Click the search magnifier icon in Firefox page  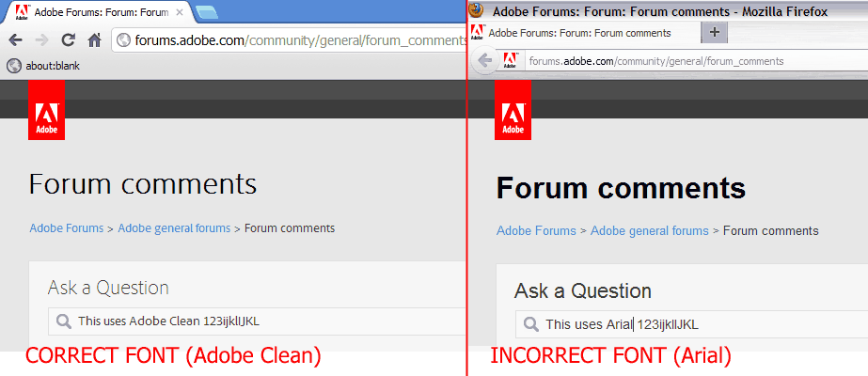531,324
